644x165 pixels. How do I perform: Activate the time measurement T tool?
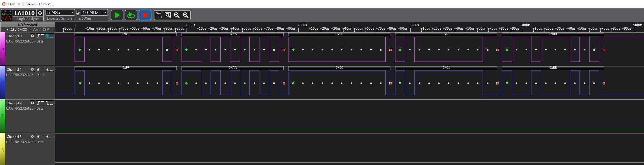[159, 15]
